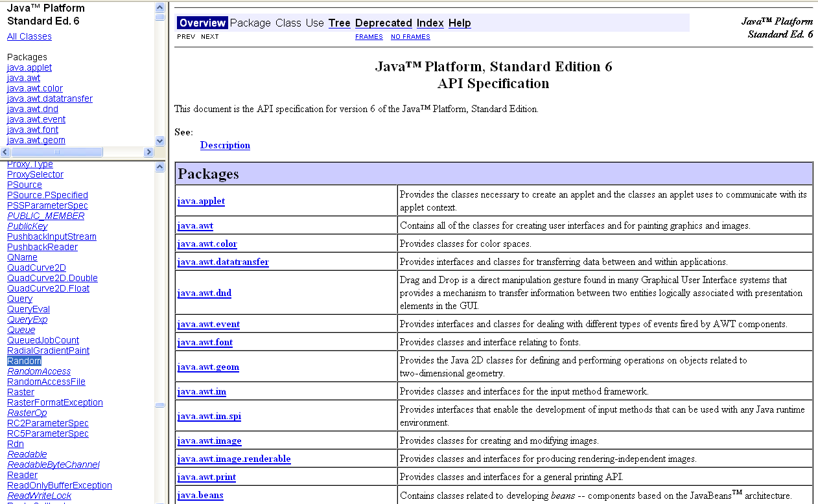The height and width of the screenshot is (504, 818).
Task: Jump to the Description link
Action: (x=225, y=145)
